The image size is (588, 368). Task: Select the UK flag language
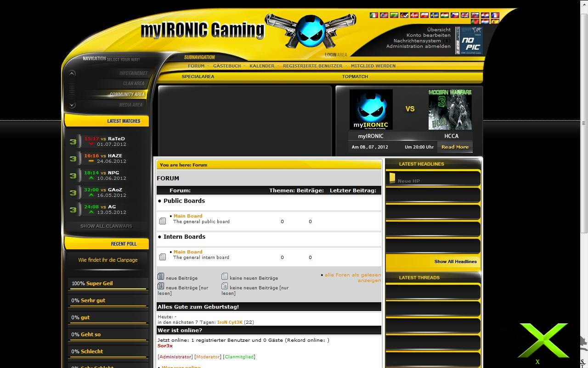tap(465, 15)
